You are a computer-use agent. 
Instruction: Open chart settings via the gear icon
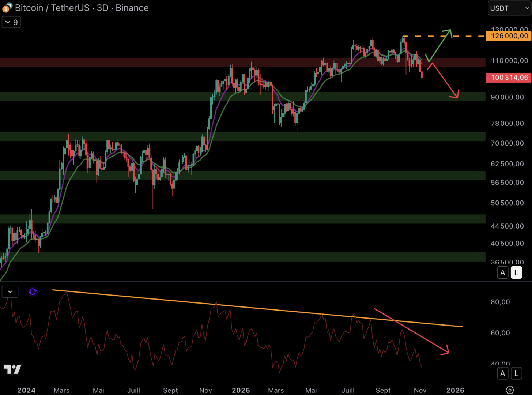pyautogui.click(x=510, y=390)
